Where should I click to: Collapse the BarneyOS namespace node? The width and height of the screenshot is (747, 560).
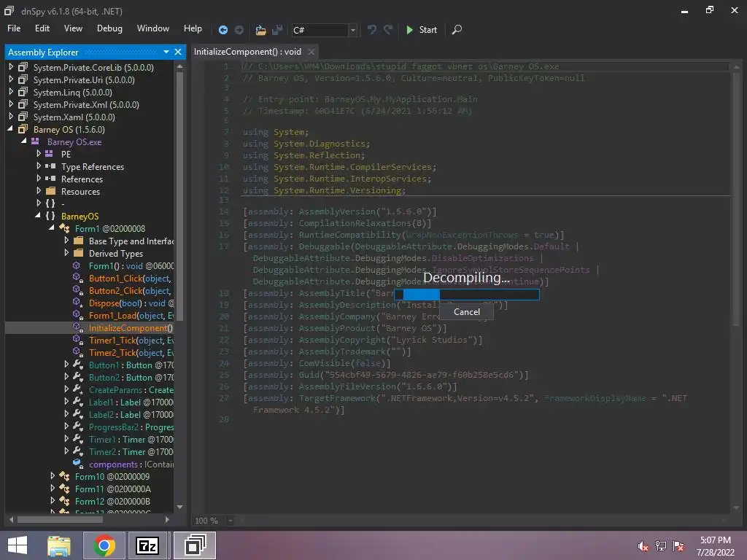(38, 216)
